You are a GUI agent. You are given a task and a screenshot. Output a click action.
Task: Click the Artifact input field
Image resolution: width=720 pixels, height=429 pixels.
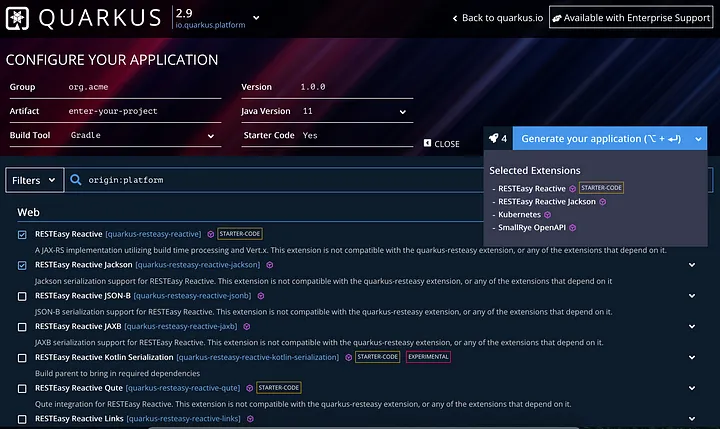144,111
